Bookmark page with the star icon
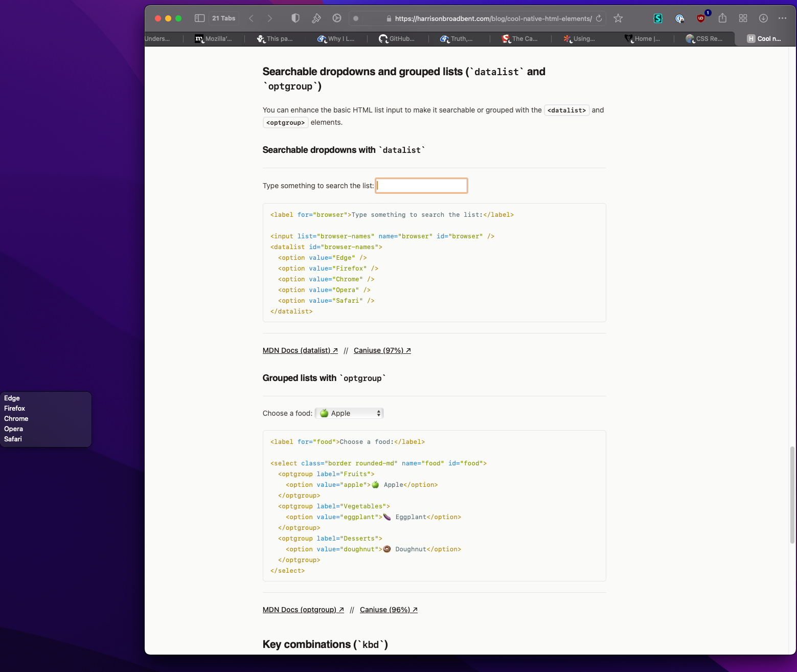This screenshot has width=797, height=672. (618, 18)
